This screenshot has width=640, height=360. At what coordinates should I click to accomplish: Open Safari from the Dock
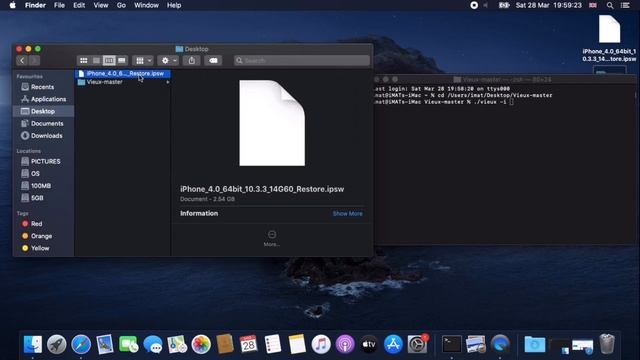pyautogui.click(x=81, y=344)
